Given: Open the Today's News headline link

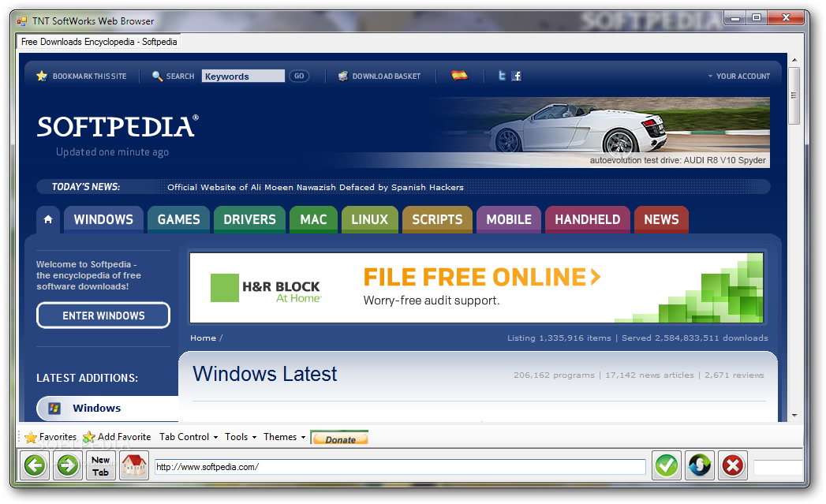Looking at the screenshot, I should coord(315,187).
